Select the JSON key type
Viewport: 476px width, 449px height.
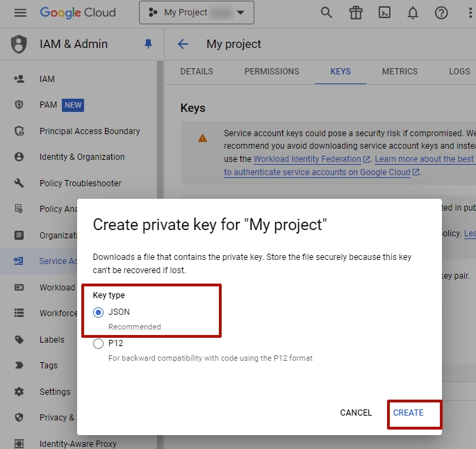coord(99,312)
